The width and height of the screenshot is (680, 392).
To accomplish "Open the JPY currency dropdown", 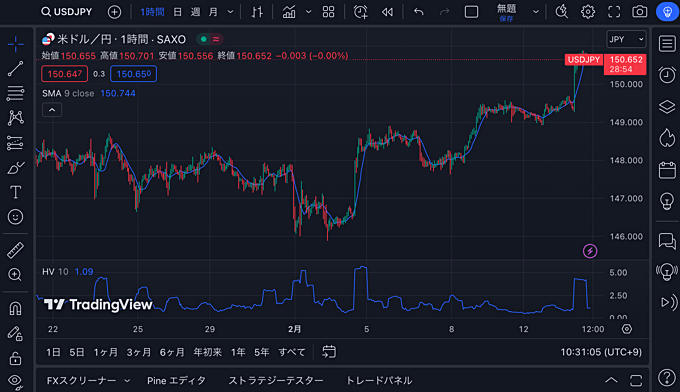I will (626, 39).
